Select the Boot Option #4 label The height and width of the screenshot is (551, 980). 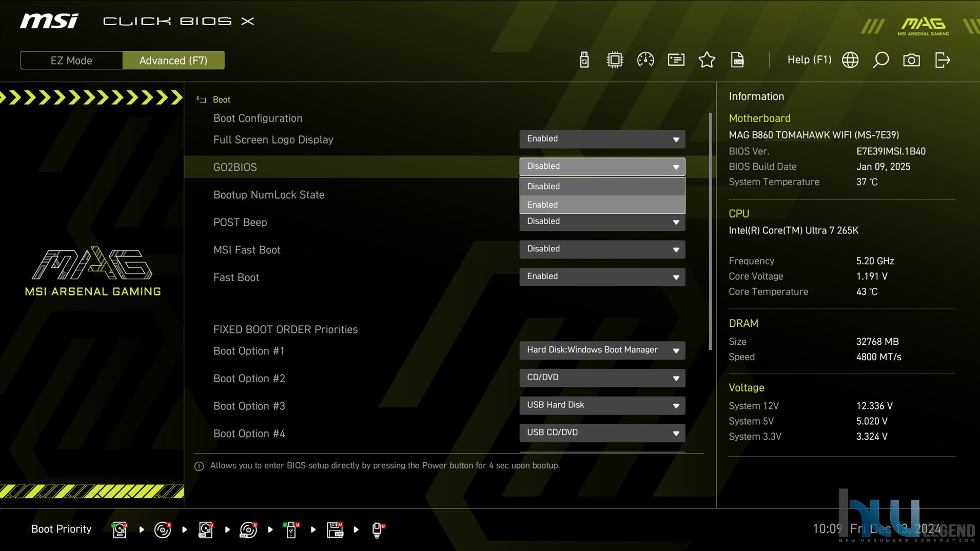click(249, 434)
